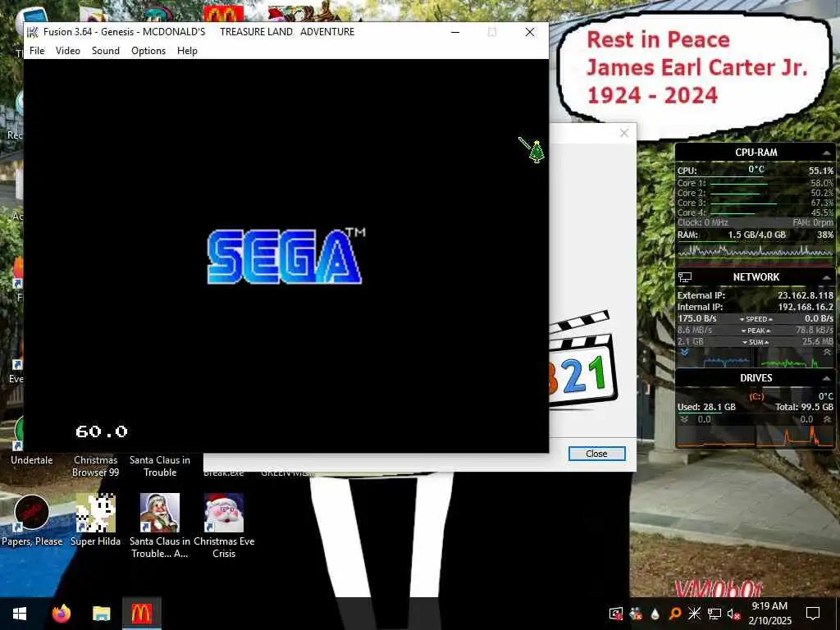840x630 pixels.
Task: Close the dialog behind Fusion with its X
Action: [x=624, y=133]
